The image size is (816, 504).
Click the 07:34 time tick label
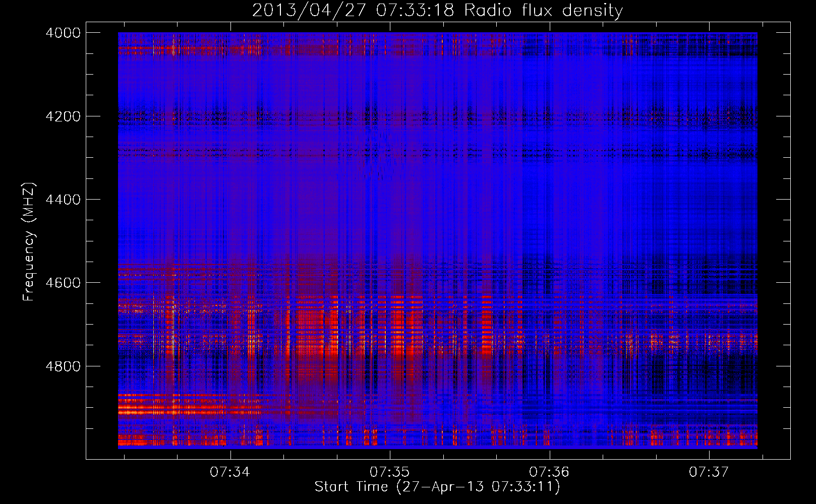[x=230, y=472]
